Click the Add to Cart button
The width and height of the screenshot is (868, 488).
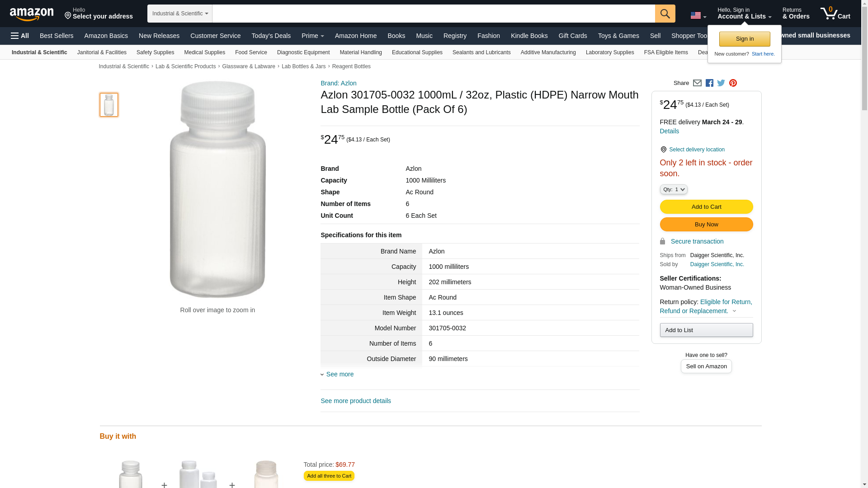point(706,207)
